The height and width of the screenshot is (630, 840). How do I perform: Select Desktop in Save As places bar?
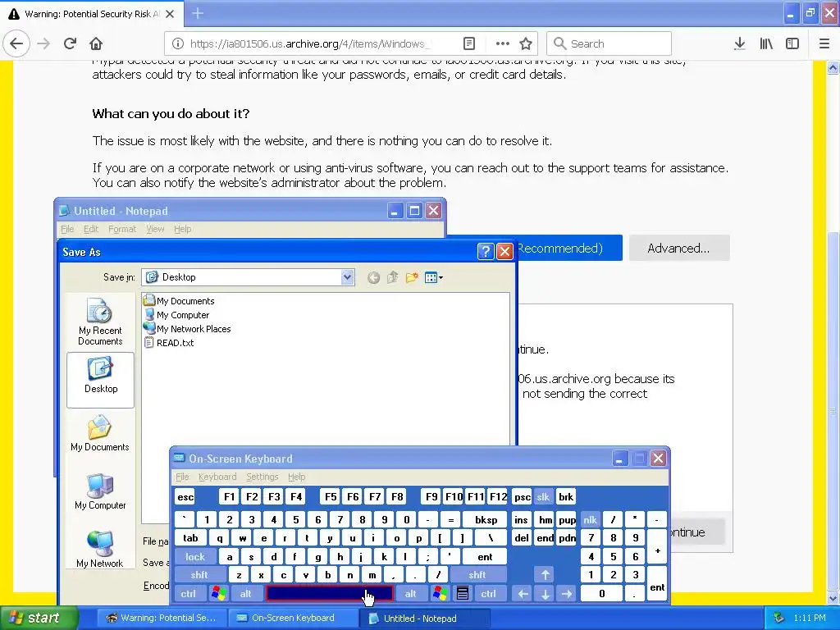point(100,379)
